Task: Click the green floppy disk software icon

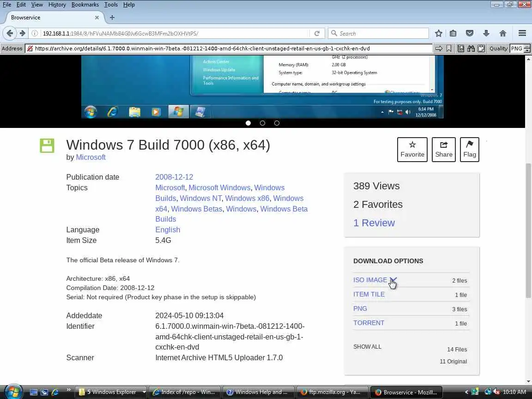Action: click(x=47, y=145)
